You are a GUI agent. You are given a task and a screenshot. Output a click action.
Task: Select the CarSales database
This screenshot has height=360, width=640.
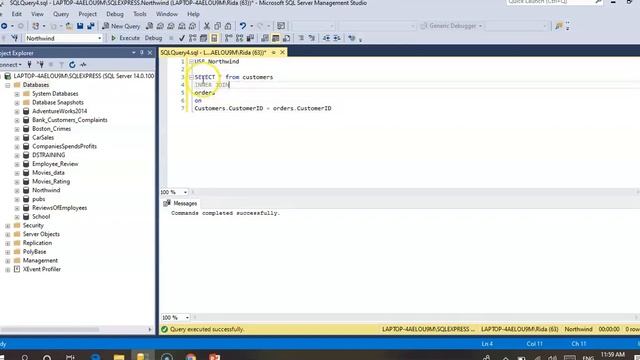point(43,138)
